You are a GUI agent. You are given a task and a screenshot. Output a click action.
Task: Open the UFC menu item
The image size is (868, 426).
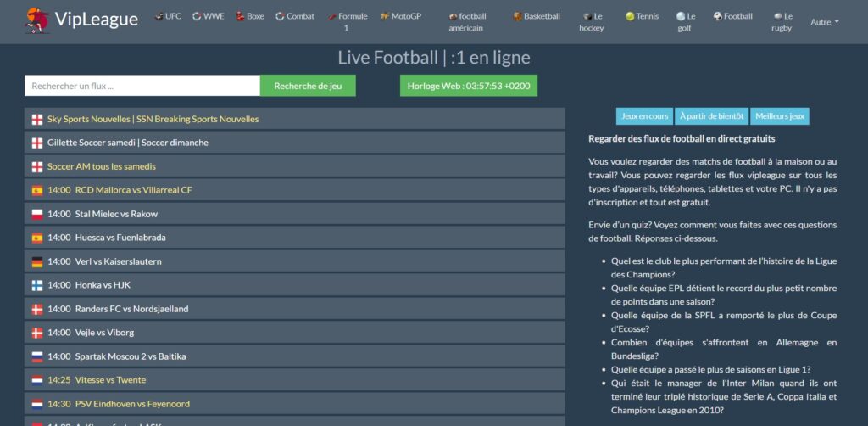pyautogui.click(x=168, y=17)
